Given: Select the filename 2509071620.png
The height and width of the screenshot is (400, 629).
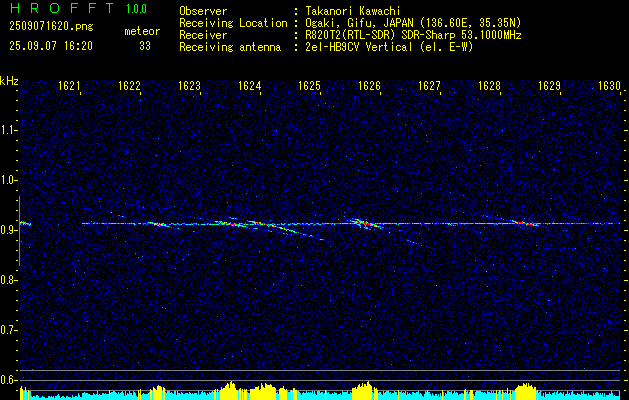Looking at the screenshot, I should point(51,27).
